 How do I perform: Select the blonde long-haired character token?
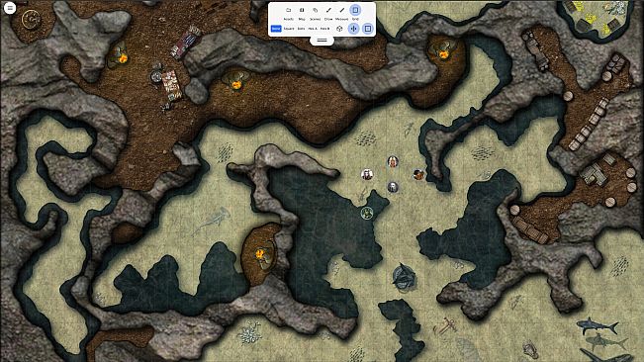(x=393, y=162)
